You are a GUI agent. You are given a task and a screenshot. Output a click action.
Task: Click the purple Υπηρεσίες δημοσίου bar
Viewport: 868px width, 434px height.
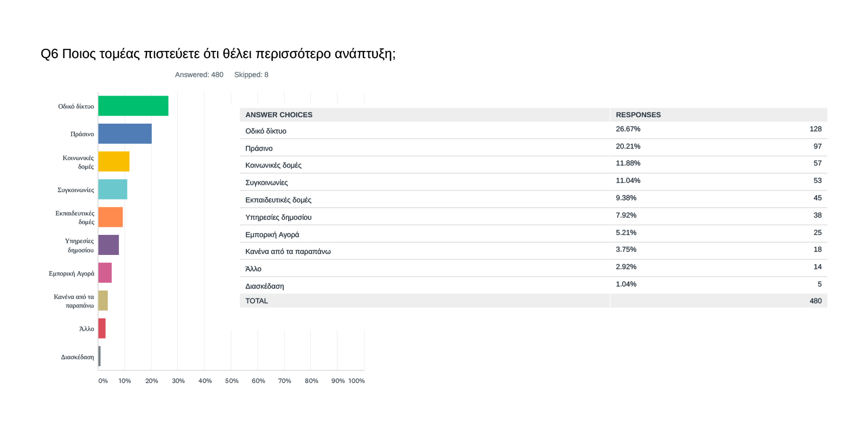pyautogui.click(x=108, y=245)
